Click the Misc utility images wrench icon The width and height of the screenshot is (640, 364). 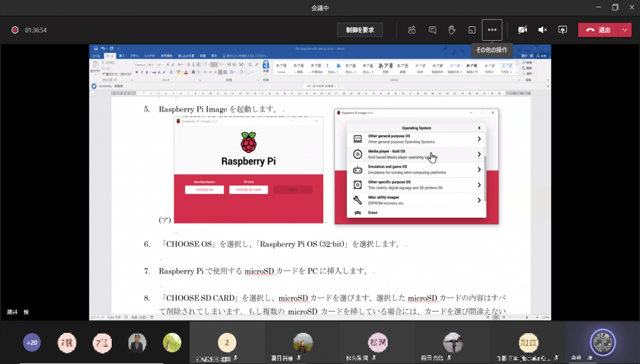pos(357,200)
